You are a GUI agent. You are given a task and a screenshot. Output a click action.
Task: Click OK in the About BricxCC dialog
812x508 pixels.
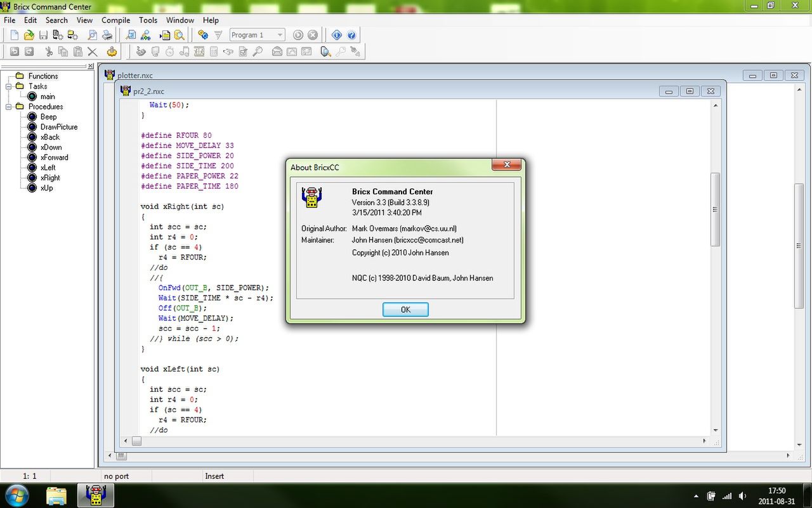(405, 309)
